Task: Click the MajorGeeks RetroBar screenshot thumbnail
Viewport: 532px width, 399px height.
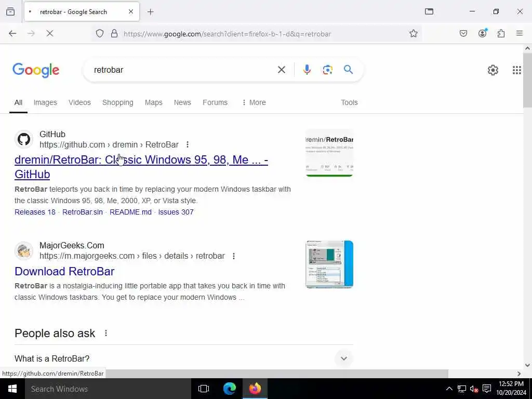Action: (329, 264)
